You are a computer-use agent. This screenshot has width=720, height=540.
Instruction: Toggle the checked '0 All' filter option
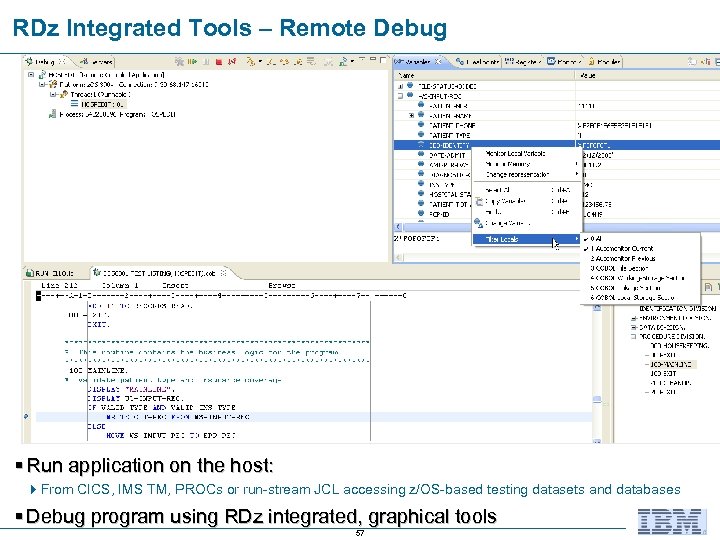640,239
